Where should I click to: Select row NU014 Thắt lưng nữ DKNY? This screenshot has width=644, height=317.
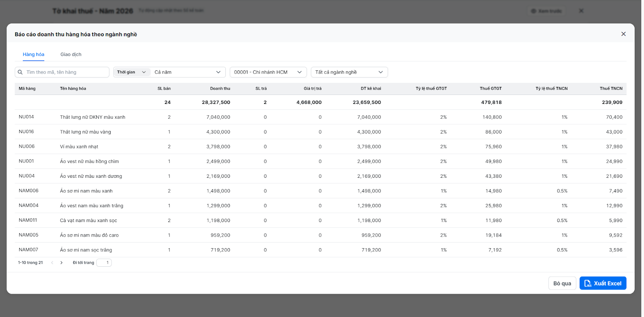pos(320,117)
